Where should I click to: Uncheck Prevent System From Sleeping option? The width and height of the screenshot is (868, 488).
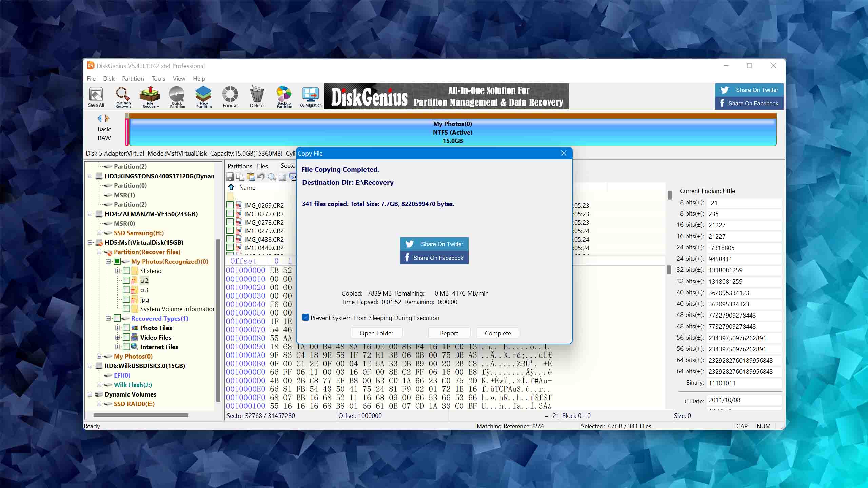(305, 318)
